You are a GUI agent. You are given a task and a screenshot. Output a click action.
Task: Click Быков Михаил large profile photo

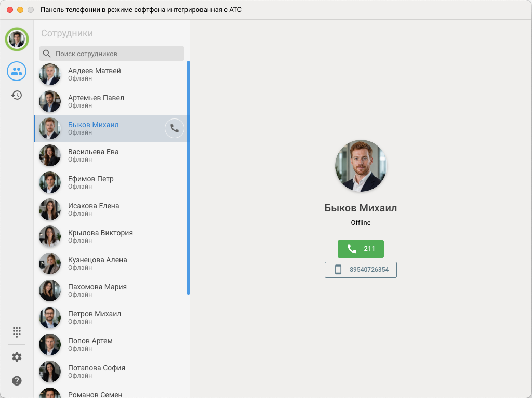pos(361,166)
